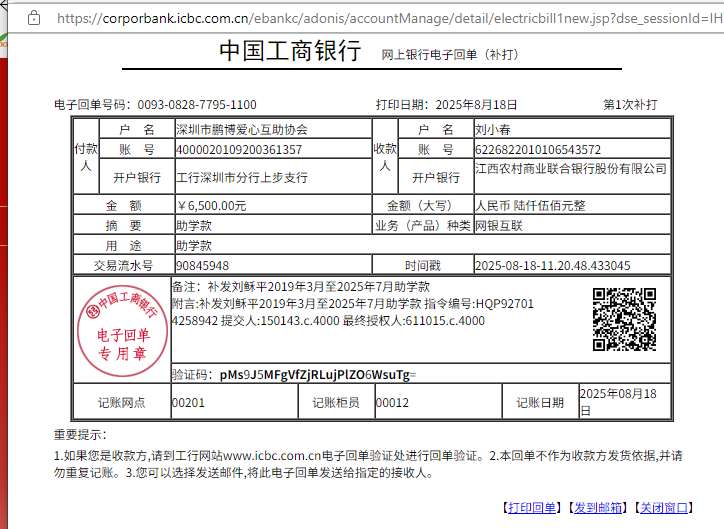Click payer bank 工行深圳市分行上步支行
724x529 pixels.
241,177
